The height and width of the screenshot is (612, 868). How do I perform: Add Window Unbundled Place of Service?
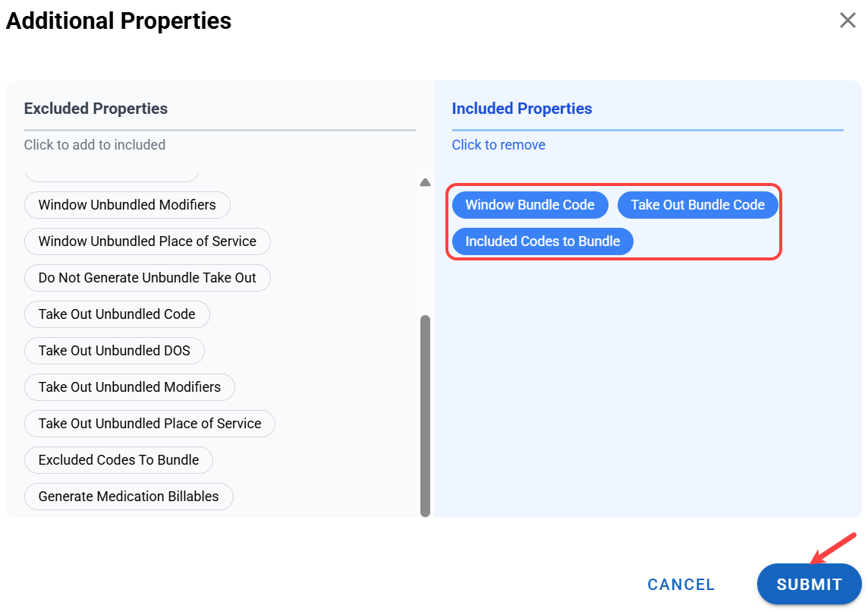[x=147, y=241]
